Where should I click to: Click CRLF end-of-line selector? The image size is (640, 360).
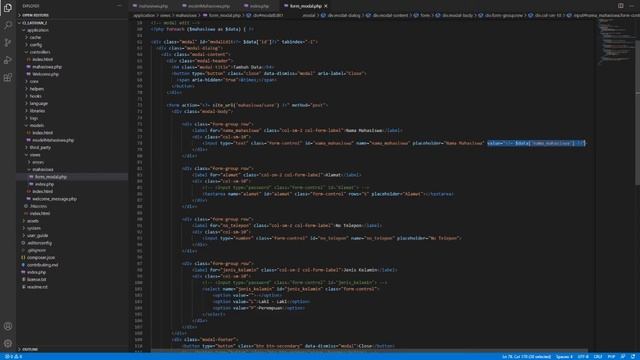pos(598,356)
